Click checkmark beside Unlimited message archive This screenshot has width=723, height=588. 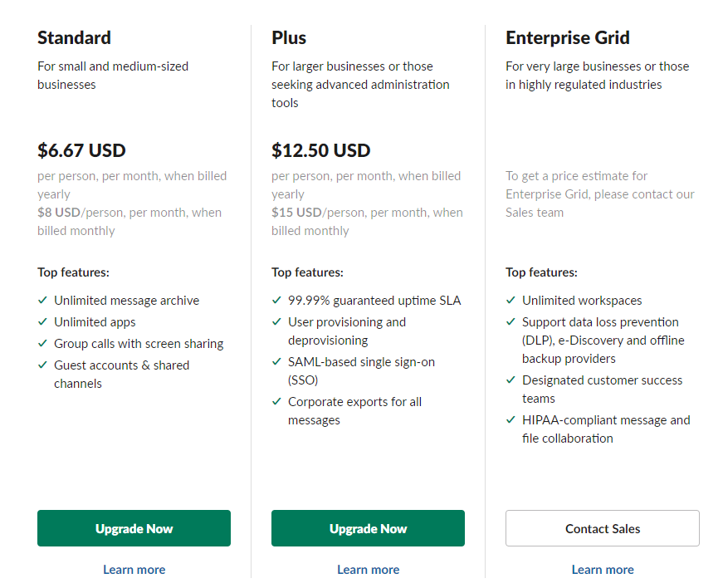point(42,301)
